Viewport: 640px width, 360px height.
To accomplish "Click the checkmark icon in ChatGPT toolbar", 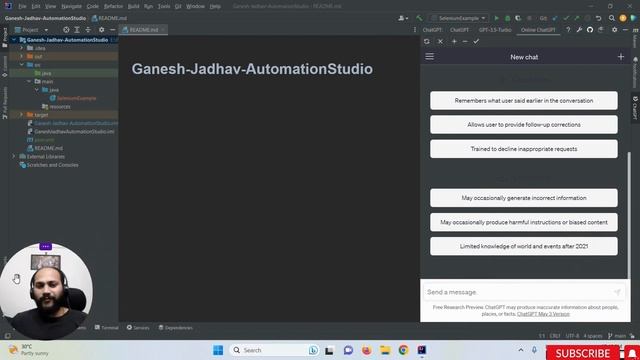I will coord(476,41).
